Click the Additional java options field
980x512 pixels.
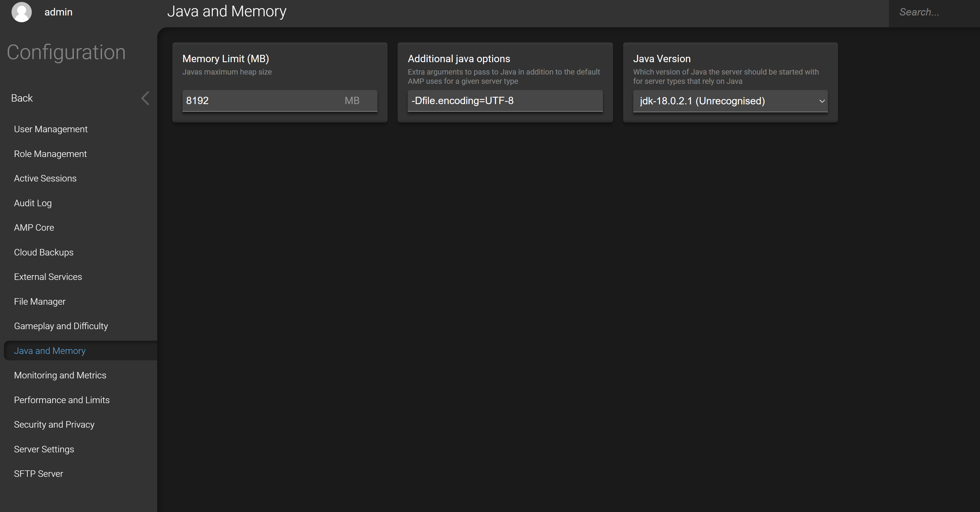(505, 101)
